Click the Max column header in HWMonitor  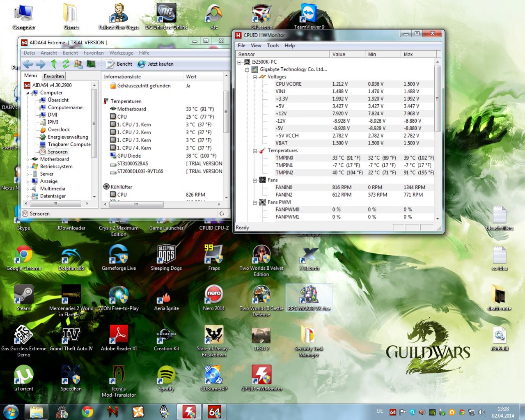point(419,54)
